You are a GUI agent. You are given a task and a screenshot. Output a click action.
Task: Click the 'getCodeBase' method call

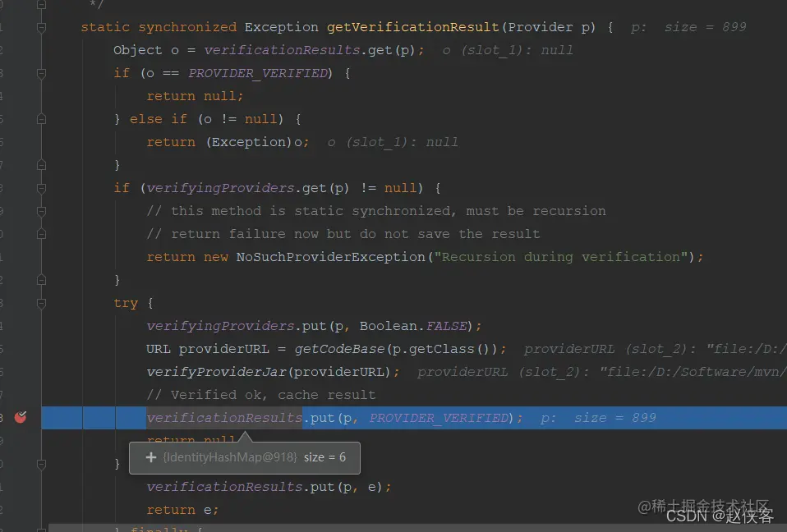click(x=339, y=349)
